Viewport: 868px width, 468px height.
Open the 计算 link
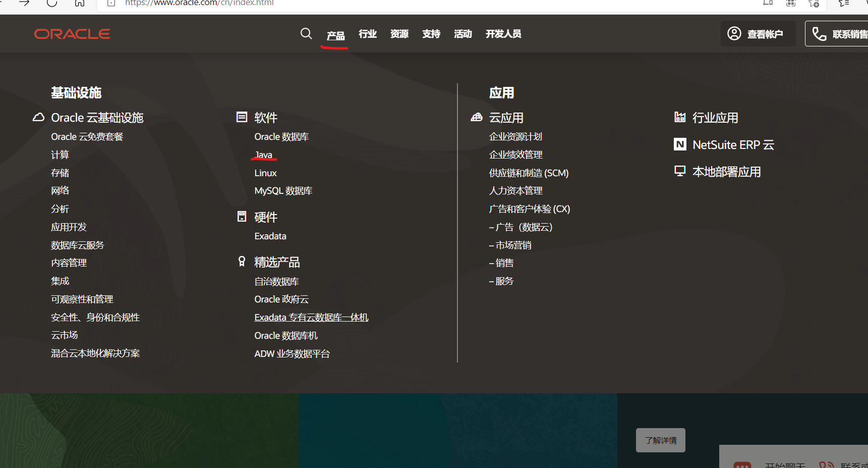click(x=60, y=155)
